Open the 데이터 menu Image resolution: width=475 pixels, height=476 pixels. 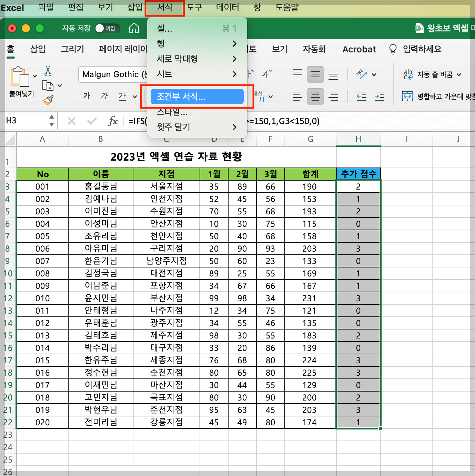click(227, 8)
